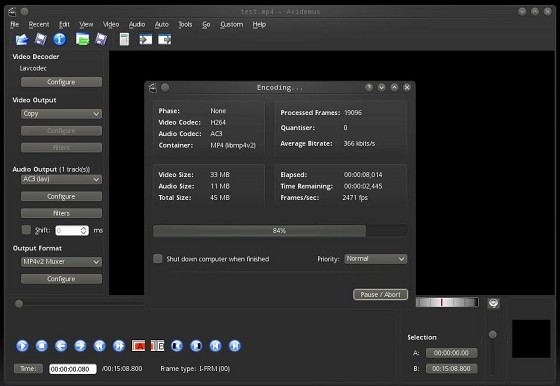The height and width of the screenshot is (386, 560).
Task: Open the Auto menu
Action: click(161, 24)
